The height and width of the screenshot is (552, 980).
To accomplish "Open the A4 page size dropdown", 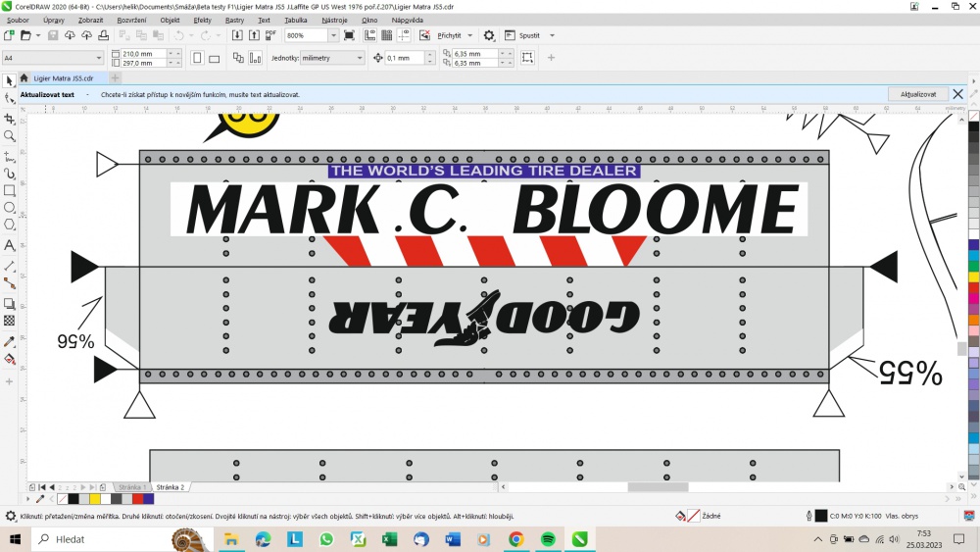I will point(53,58).
